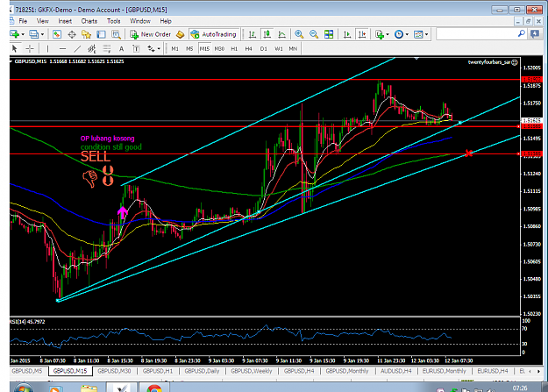548x392 pixels.
Task: Open the Indicators list icon
Action: 379,34
